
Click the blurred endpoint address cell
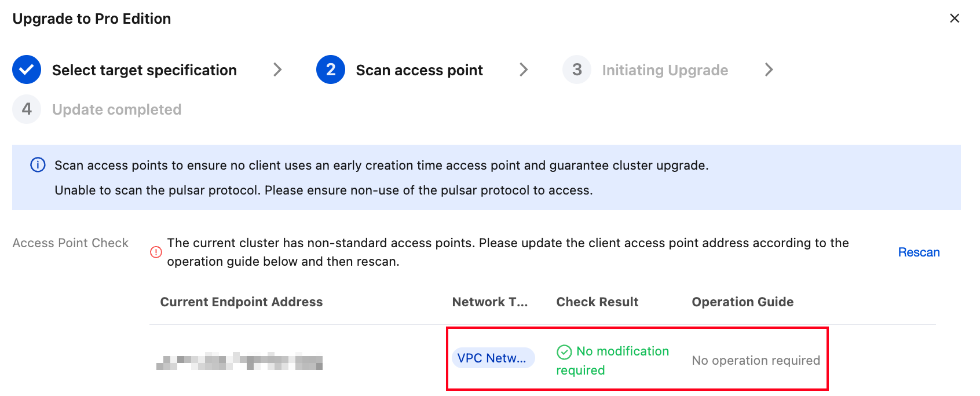click(240, 361)
